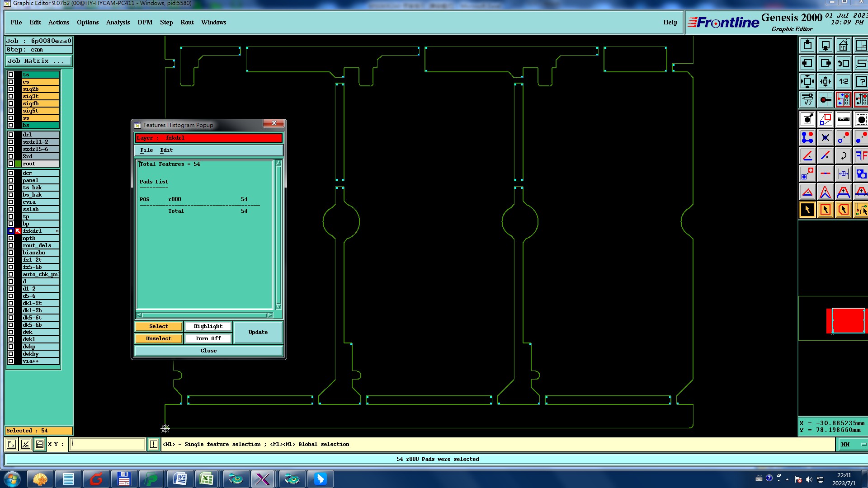Click the Windows Start orb

pos(12,479)
